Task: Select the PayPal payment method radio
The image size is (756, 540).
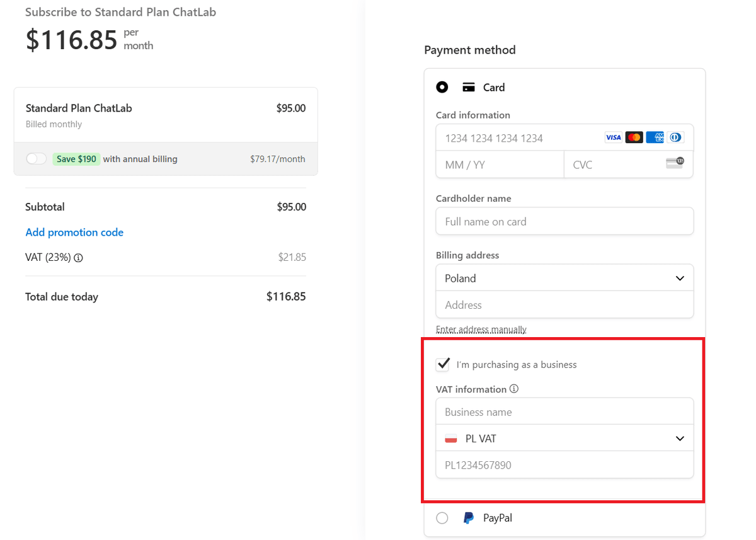Action: [442, 517]
